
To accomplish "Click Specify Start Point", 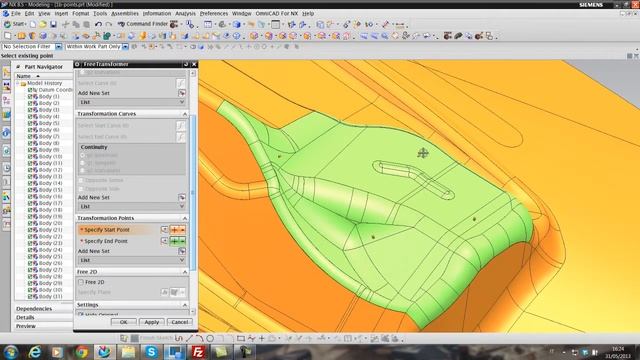I will (x=107, y=230).
